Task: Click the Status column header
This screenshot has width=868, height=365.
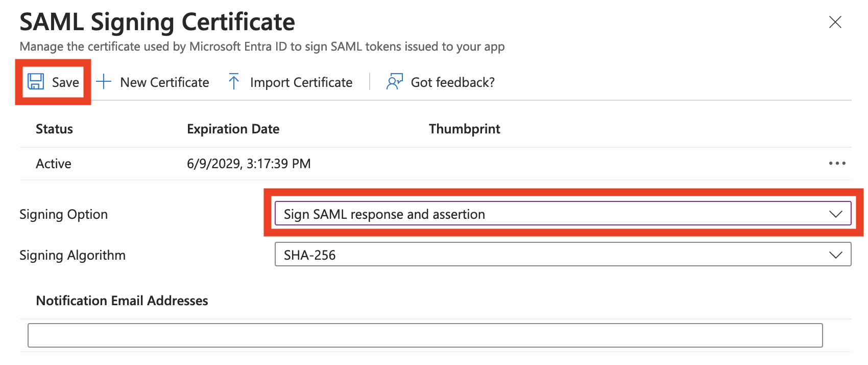Action: (x=54, y=129)
